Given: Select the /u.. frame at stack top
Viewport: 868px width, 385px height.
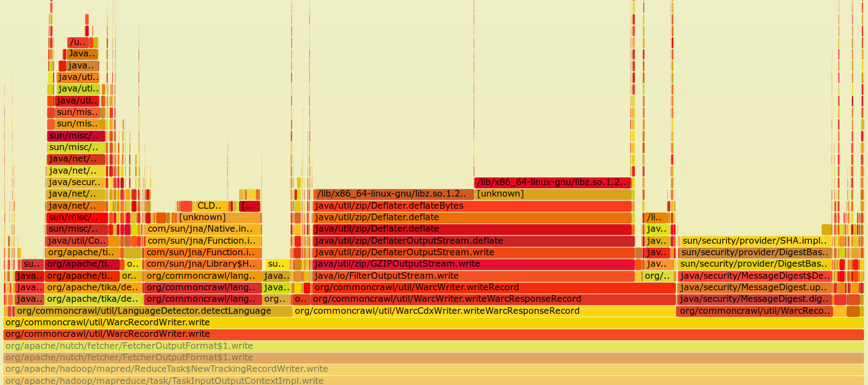Looking at the screenshot, I should tap(78, 42).
